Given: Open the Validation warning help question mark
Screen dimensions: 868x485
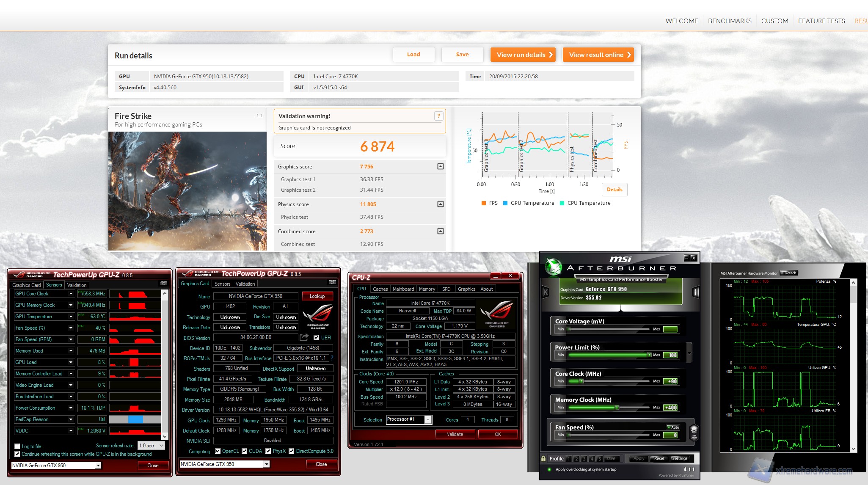Looking at the screenshot, I should click(438, 116).
